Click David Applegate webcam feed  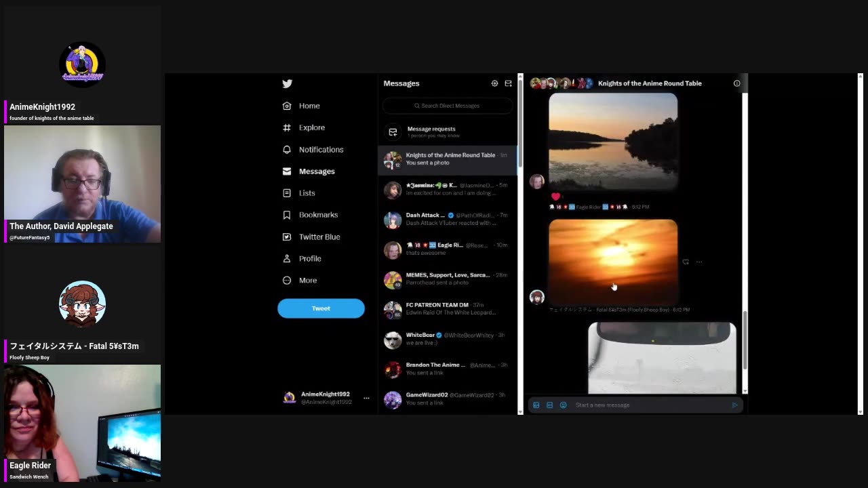(x=82, y=184)
